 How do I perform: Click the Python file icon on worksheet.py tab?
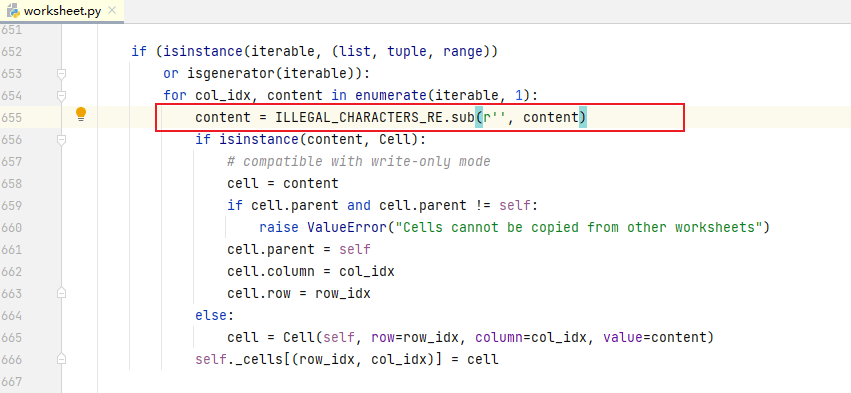point(13,11)
